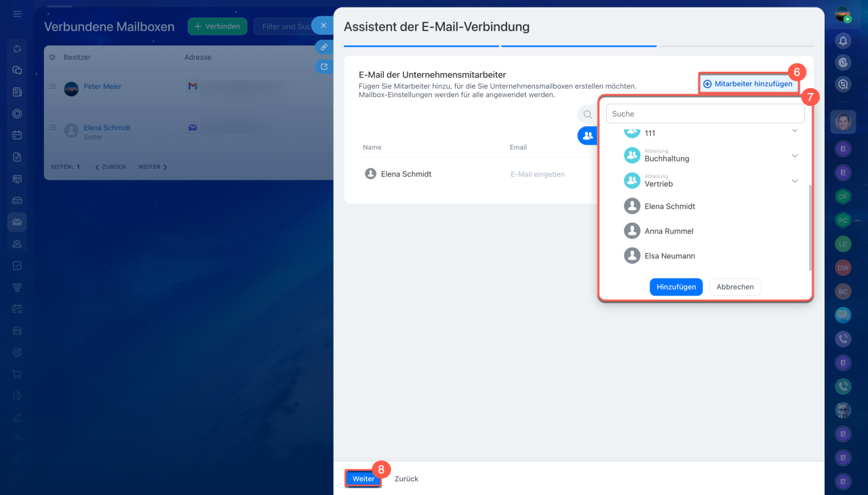Click the E-Mail eingeben field for Elena Schmidt
This screenshot has width=868, height=495.
click(x=538, y=174)
